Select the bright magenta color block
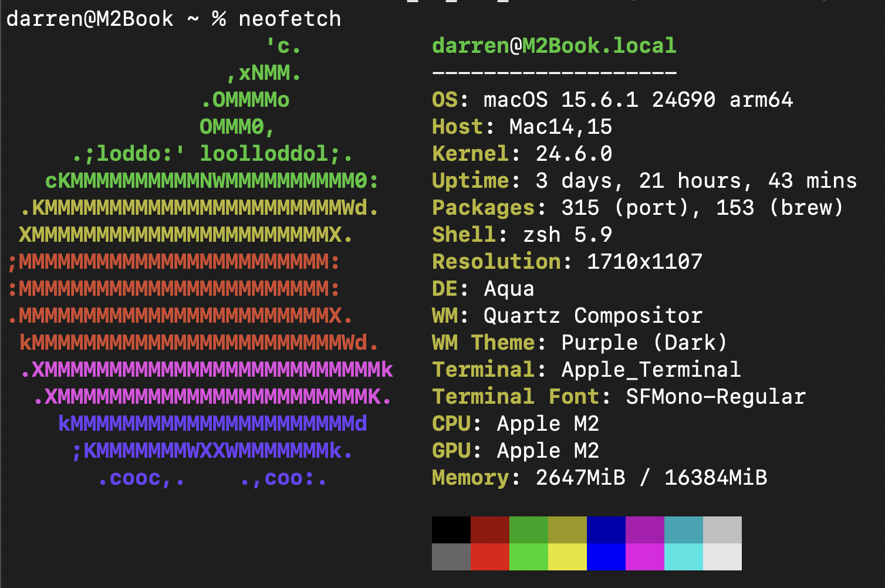Viewport: 885px width, 588px height. click(644, 557)
